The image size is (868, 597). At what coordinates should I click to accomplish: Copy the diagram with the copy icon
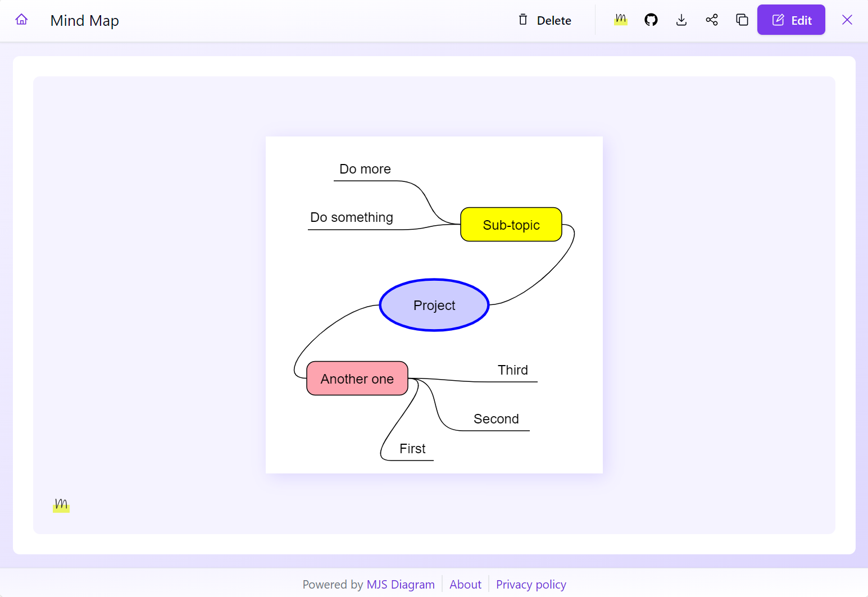pos(742,20)
